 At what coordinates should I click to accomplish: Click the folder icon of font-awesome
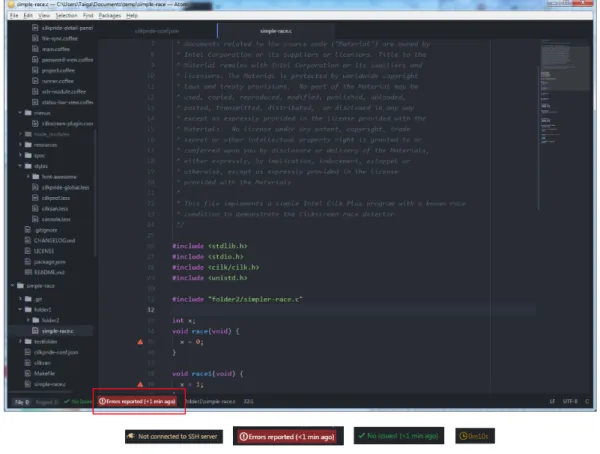[36, 176]
